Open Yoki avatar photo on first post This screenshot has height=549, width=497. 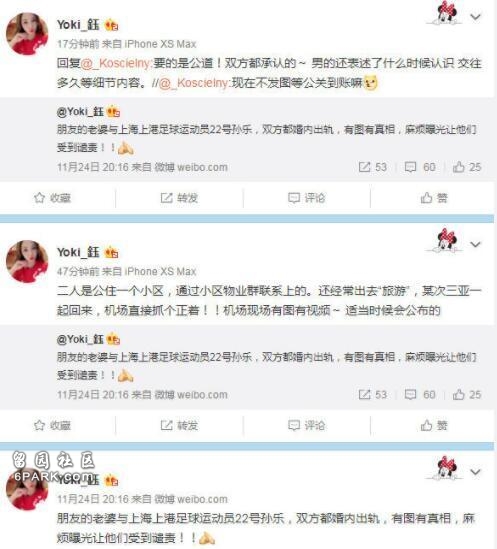[27, 34]
